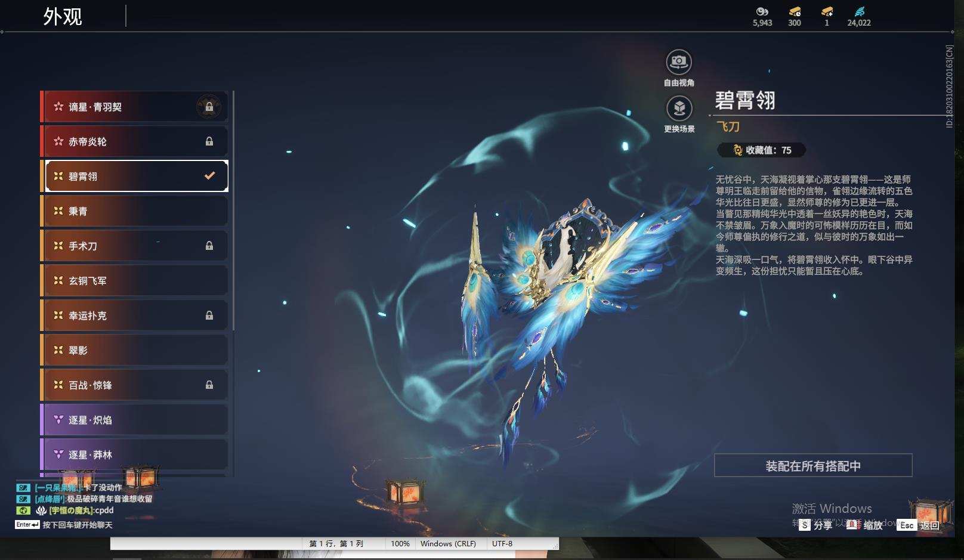This screenshot has height=560, width=964.
Task: Select 手术刀 skin entry
Action: [134, 246]
